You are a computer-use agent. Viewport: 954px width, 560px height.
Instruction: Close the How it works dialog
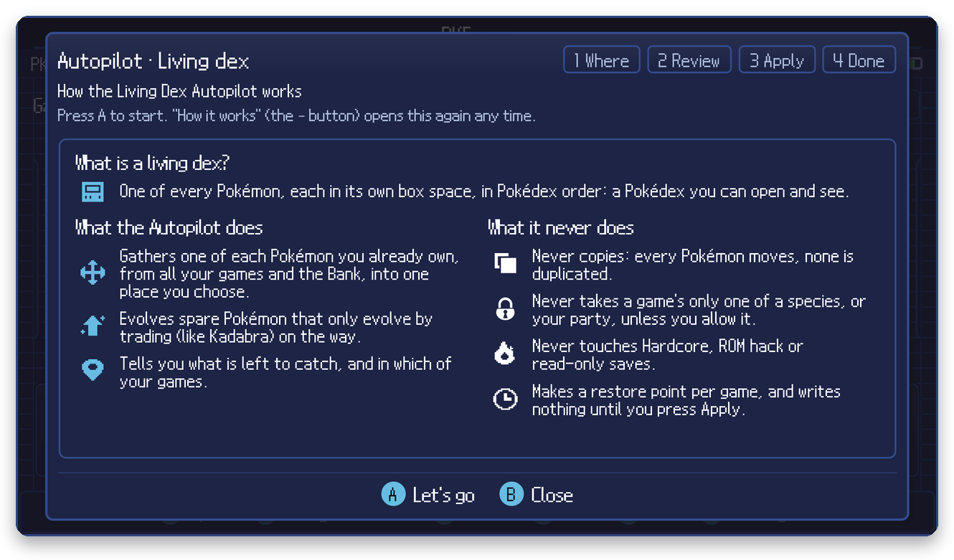(537, 495)
